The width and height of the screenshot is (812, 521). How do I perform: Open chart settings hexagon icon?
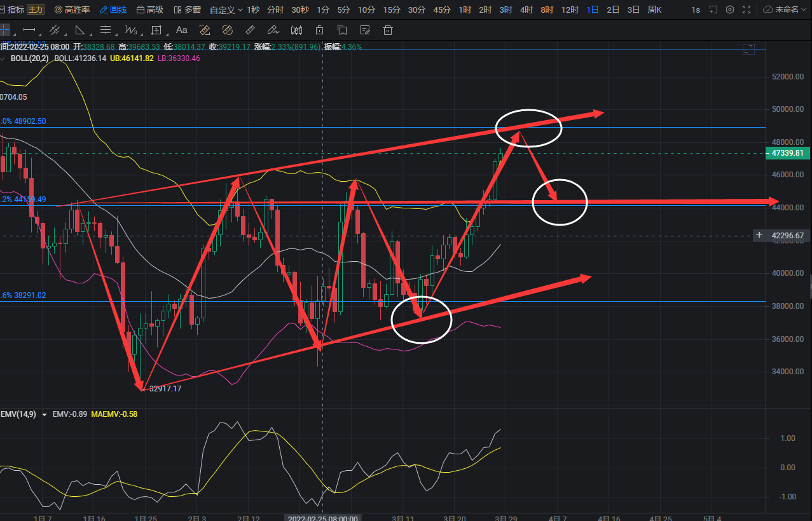coord(729,10)
